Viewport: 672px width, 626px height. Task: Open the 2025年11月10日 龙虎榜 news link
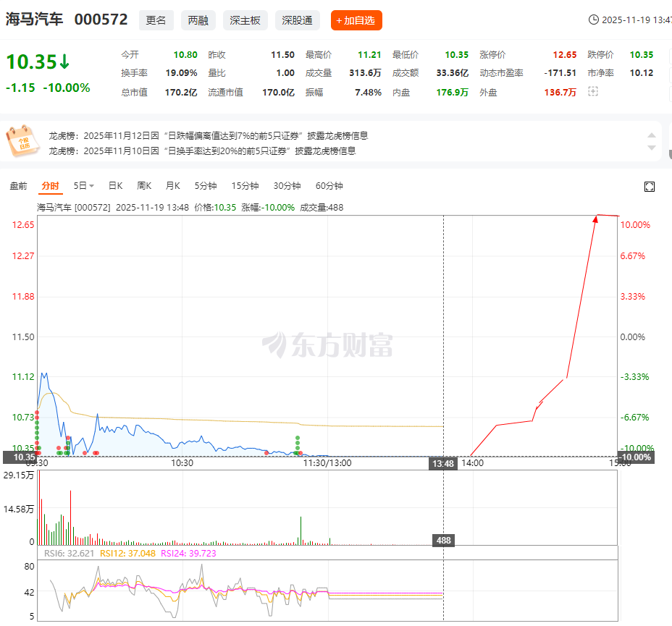202,151
